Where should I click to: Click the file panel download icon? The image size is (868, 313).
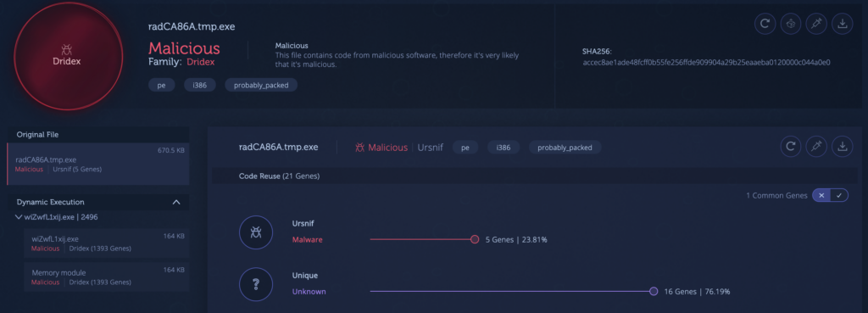pos(843,147)
